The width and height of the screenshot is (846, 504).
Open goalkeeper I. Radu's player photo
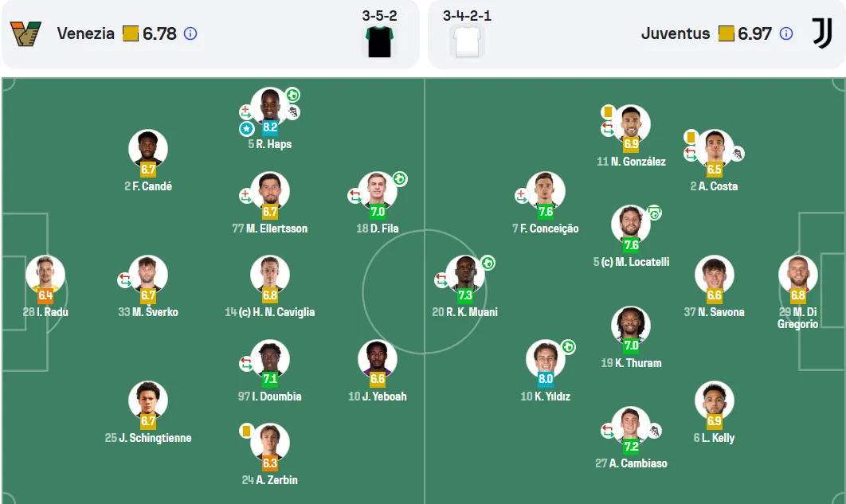pyautogui.click(x=45, y=275)
